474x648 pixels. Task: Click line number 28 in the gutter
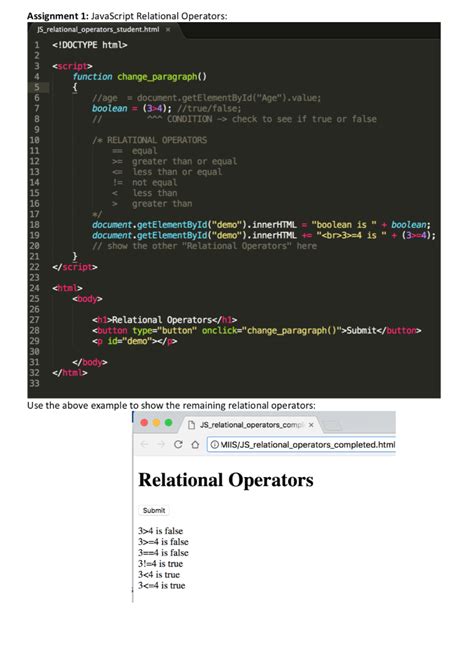pos(35,330)
